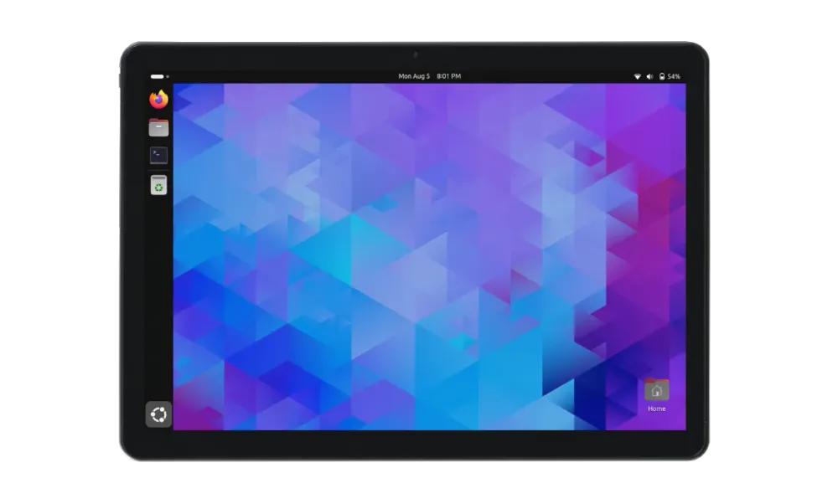The width and height of the screenshot is (838, 504).
Task: Open the Files app in the dock
Action: (x=158, y=126)
